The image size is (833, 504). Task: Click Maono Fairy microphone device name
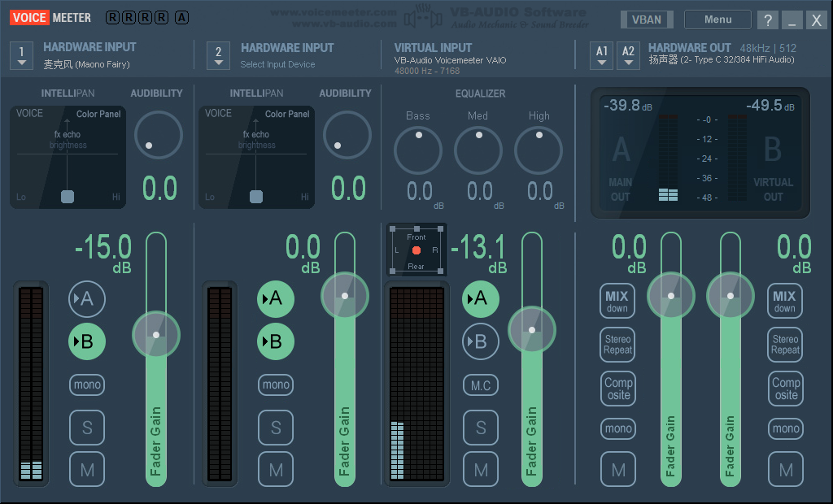[x=86, y=64]
